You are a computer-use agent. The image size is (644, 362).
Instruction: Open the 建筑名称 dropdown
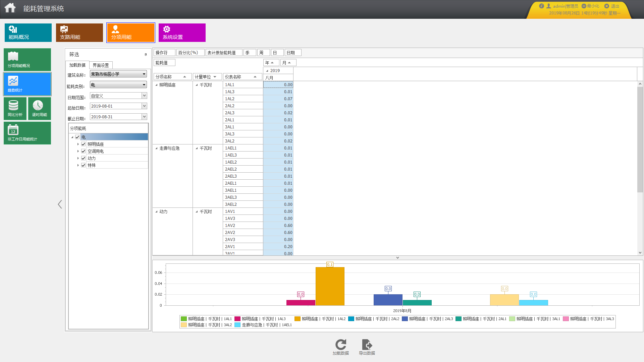coord(144,74)
